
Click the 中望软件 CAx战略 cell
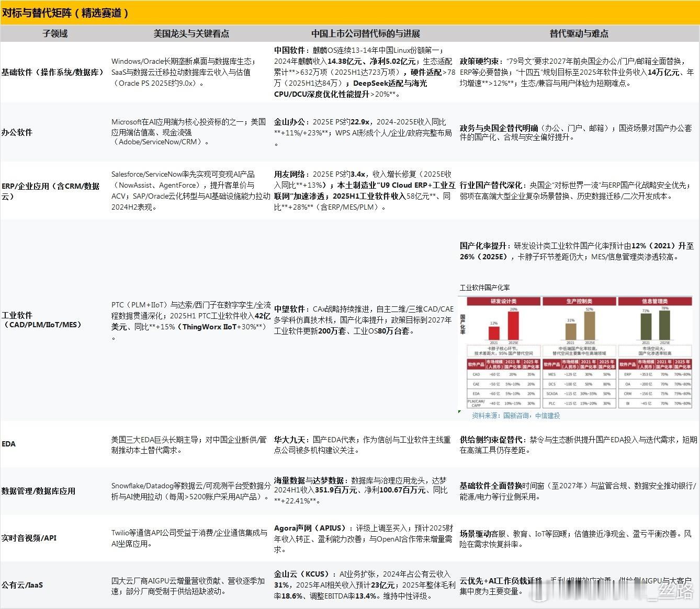click(x=364, y=320)
